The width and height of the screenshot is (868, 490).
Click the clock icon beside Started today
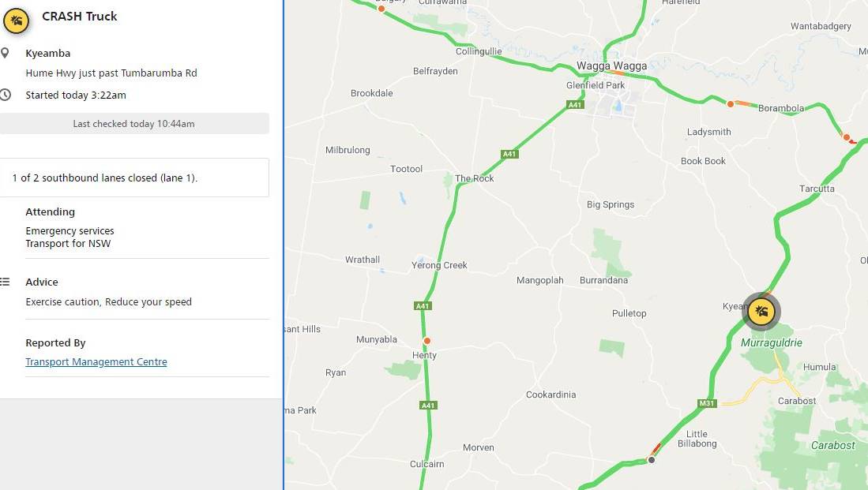coord(5,95)
